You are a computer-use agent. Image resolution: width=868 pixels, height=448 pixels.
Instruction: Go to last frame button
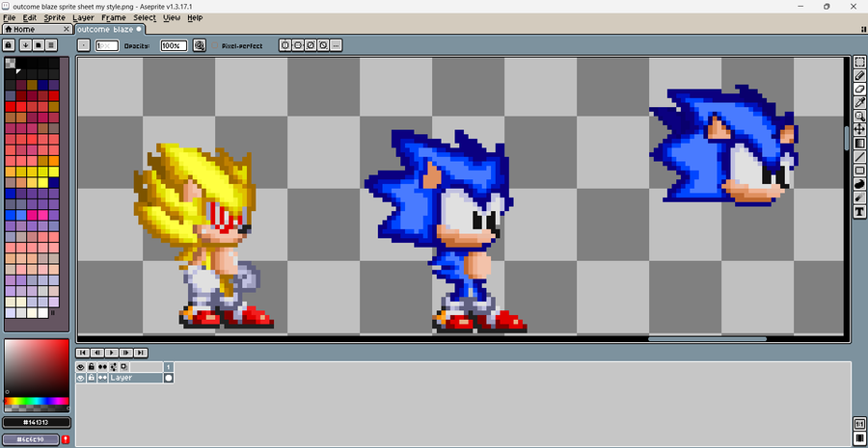[x=141, y=353]
